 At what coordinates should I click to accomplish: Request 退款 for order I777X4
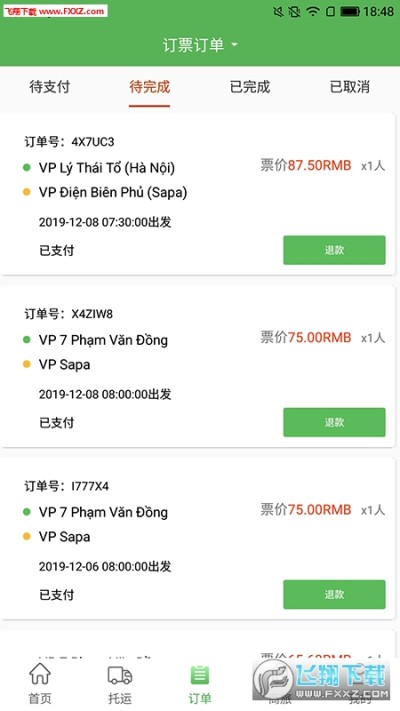pyautogui.click(x=334, y=594)
